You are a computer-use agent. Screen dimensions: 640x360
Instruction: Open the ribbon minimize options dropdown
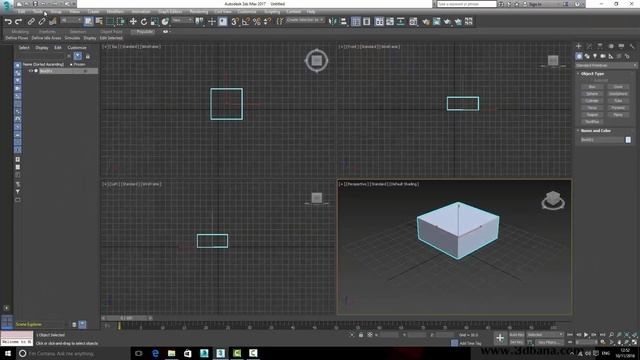166,31
